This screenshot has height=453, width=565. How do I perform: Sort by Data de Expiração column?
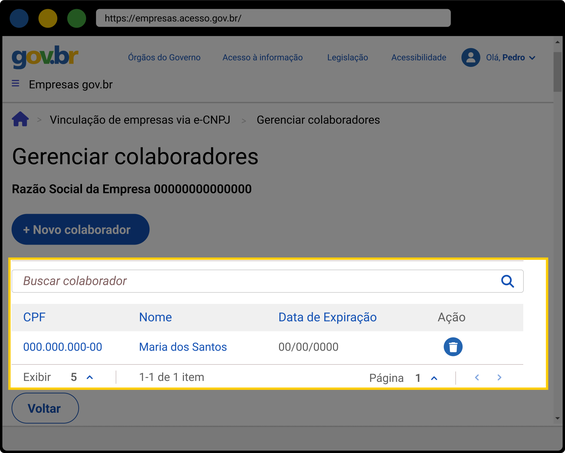[x=327, y=317]
